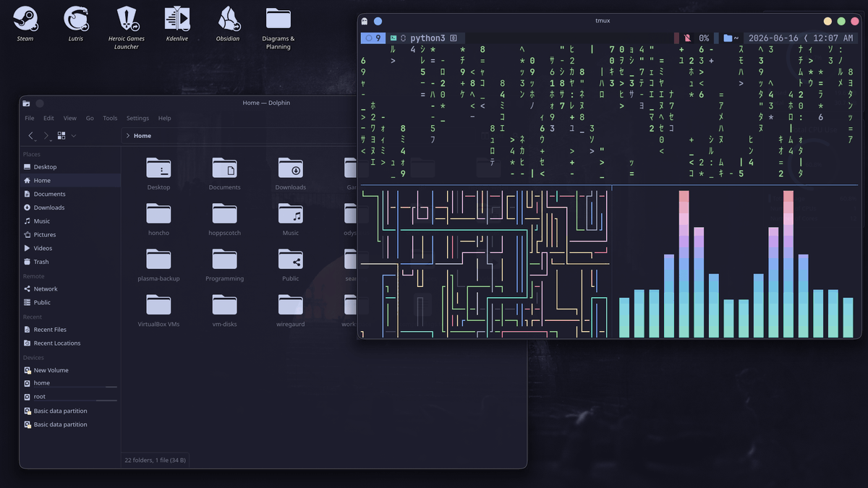Viewport: 868px width, 488px height.
Task: Select the Downloads folder in the file view
Action: click(x=291, y=174)
